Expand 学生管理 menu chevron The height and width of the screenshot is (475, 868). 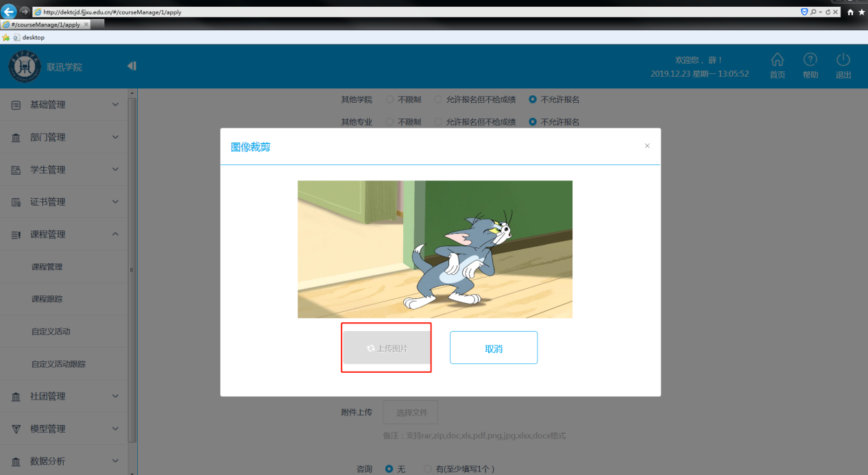(115, 169)
